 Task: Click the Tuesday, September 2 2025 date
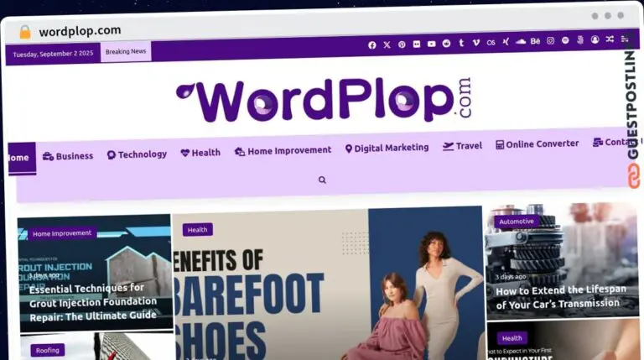point(53,54)
